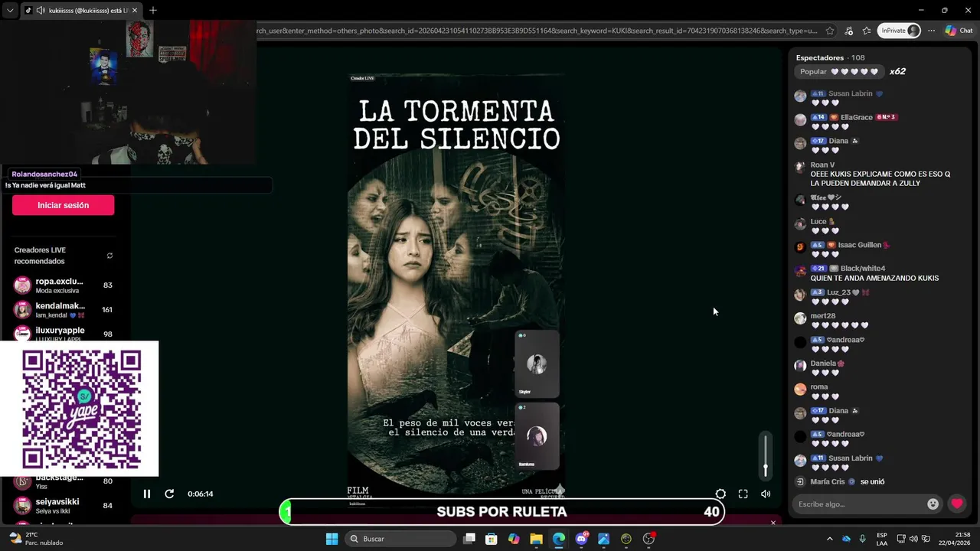Open the OBS Studio taskbar icon
Viewport: 980px width, 551px height.
[648, 539]
